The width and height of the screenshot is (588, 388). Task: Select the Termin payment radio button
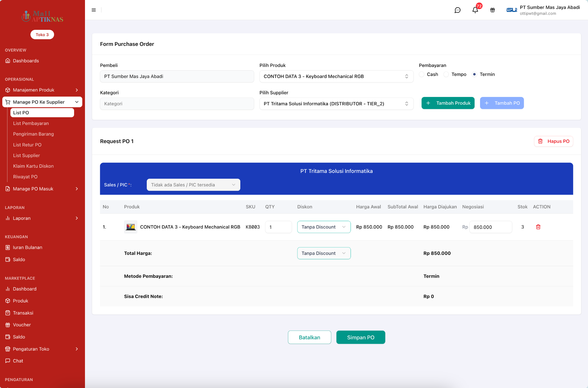tap(475, 74)
